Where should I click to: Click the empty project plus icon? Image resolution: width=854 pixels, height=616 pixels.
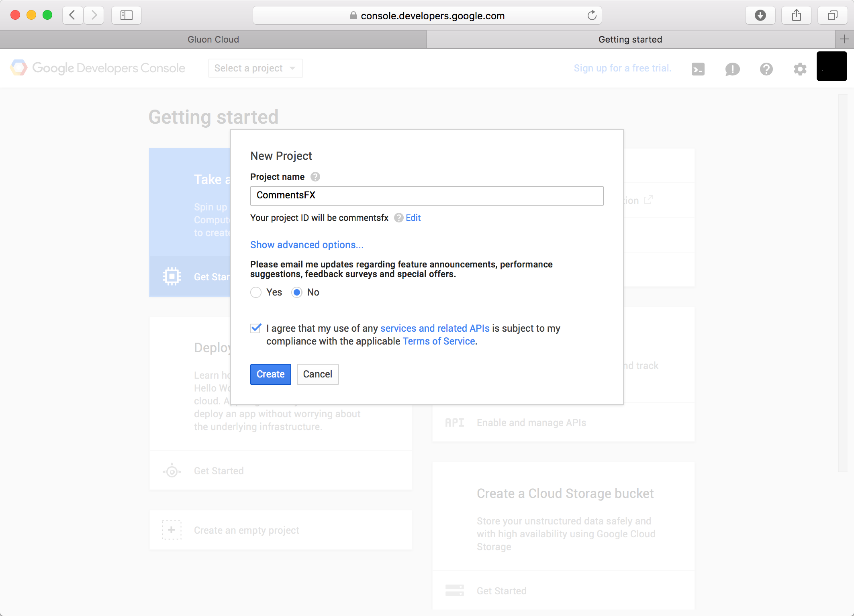[x=172, y=530]
